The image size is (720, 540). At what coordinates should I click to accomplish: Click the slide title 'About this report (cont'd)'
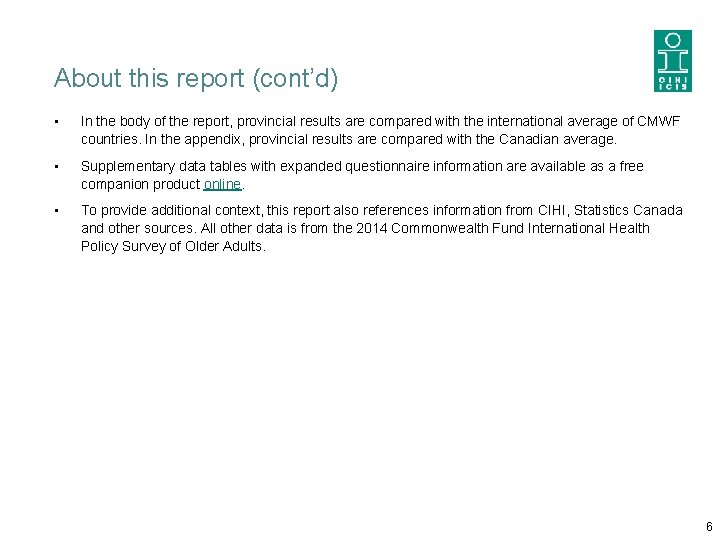pos(196,78)
